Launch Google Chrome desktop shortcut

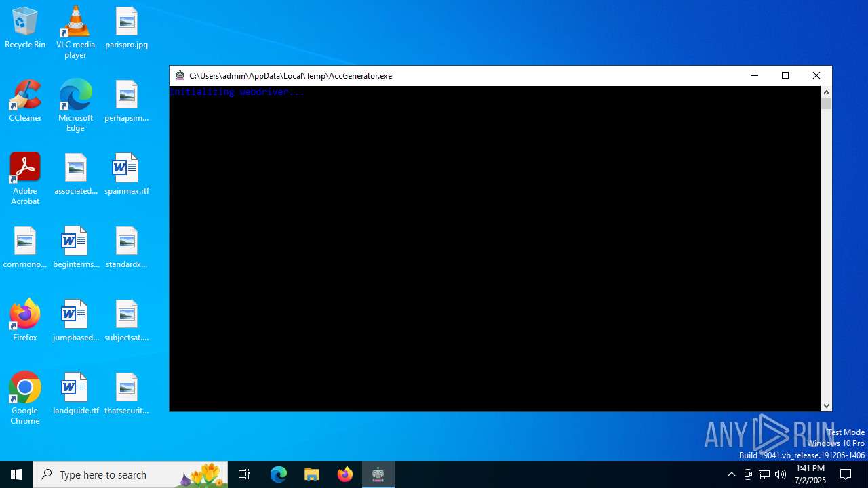(25, 399)
